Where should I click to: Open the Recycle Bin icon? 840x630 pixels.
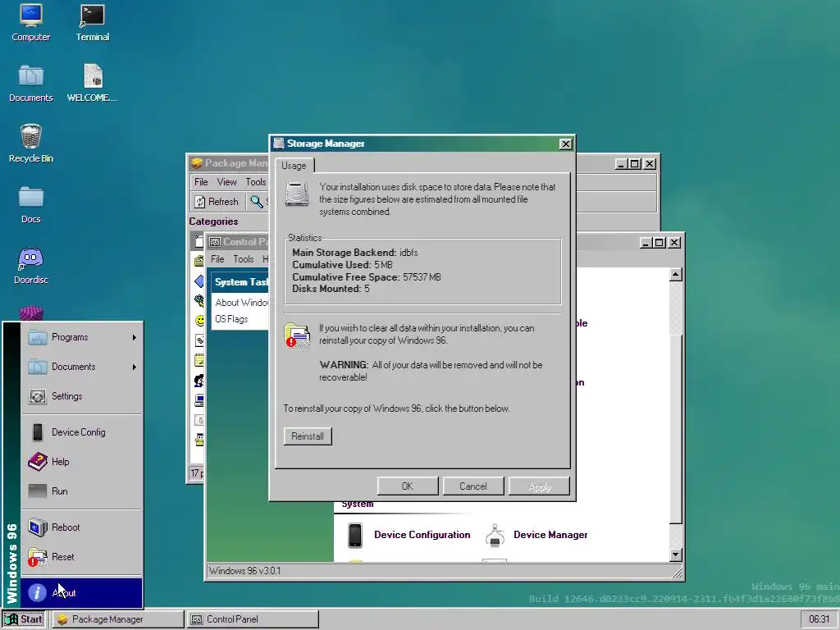pos(31,144)
